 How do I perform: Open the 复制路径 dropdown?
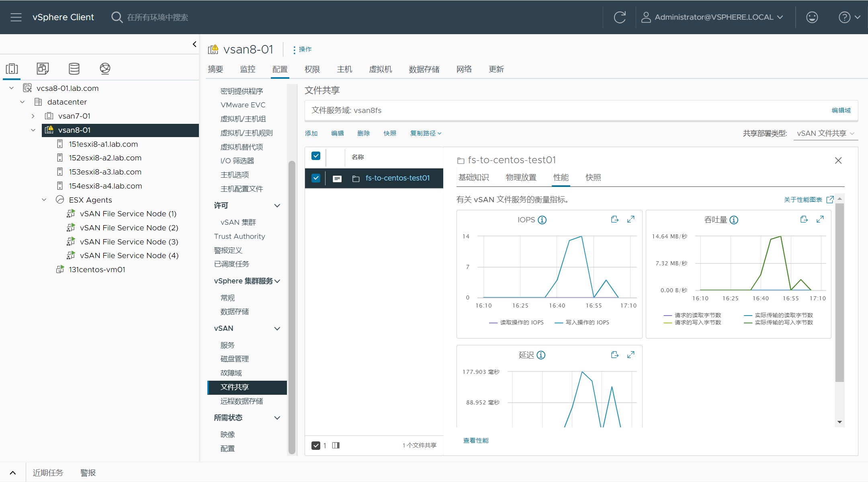426,133
